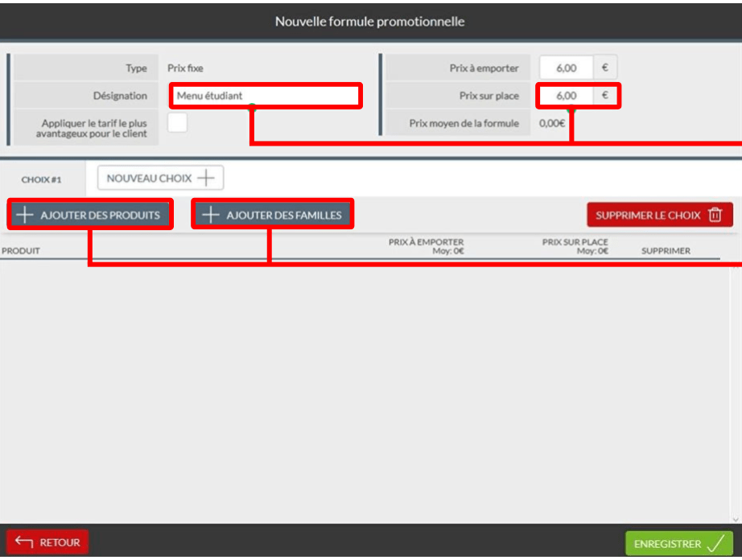Select the PRODUIT column header
Screen dimensions: 742x560
(21, 251)
